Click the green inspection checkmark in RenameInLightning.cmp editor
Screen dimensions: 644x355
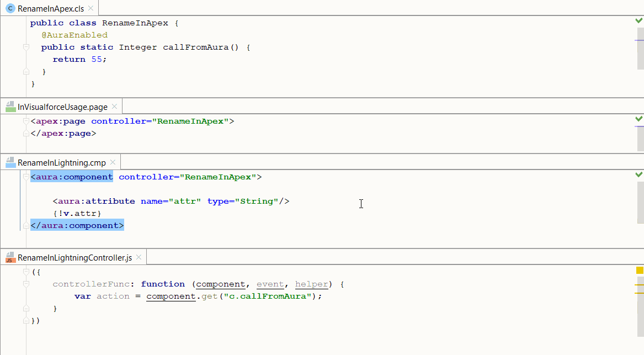(639, 174)
